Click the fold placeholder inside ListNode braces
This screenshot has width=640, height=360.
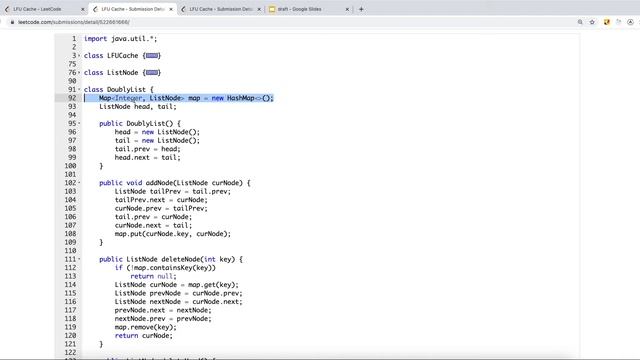click(x=152, y=73)
